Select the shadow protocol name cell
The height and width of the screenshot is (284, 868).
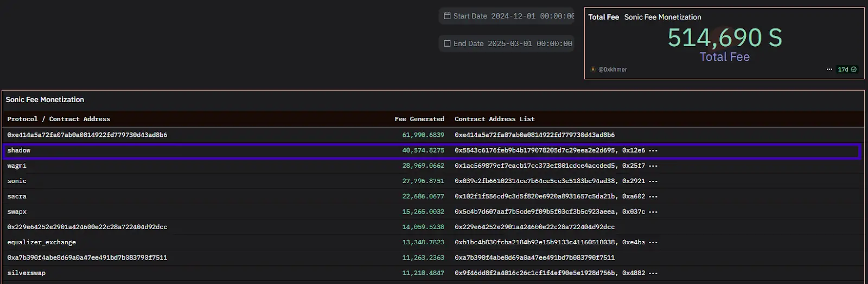19,150
